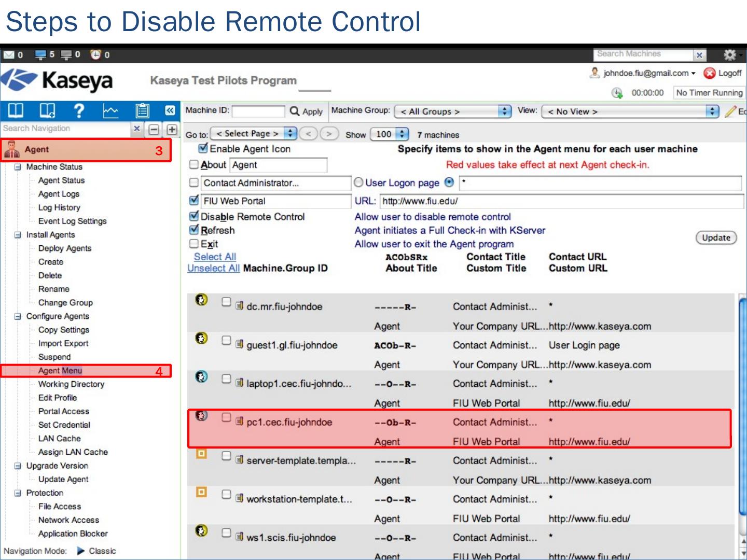Select the Agent module in sidebar
This screenshot has width=747, height=560.
[x=36, y=150]
